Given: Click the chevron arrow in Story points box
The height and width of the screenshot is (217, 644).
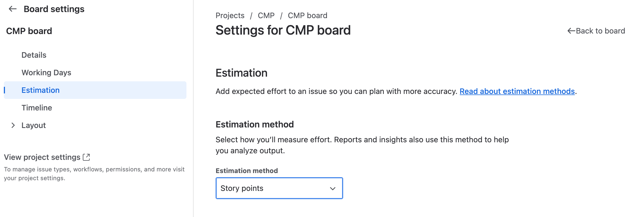Looking at the screenshot, I should [332, 188].
